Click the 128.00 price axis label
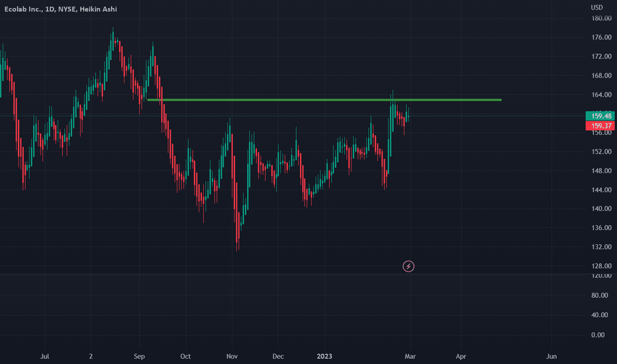 click(x=602, y=266)
